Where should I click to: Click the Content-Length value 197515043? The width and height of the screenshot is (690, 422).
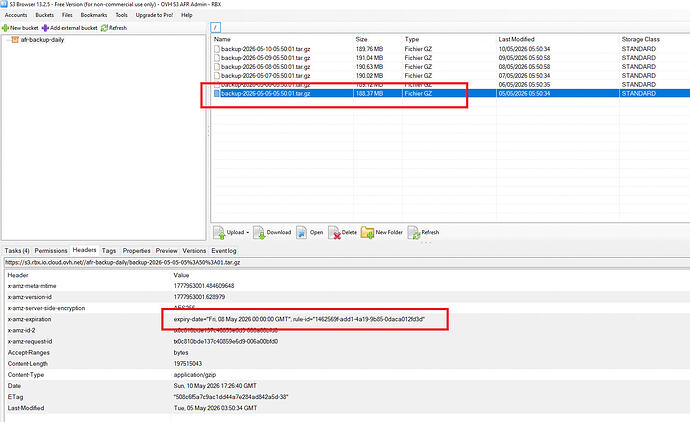coord(187,364)
